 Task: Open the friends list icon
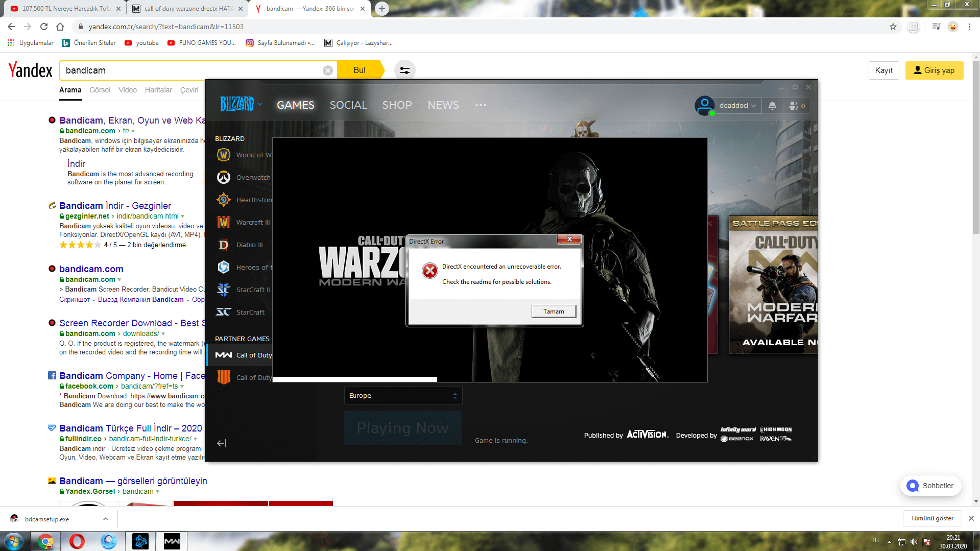click(797, 106)
